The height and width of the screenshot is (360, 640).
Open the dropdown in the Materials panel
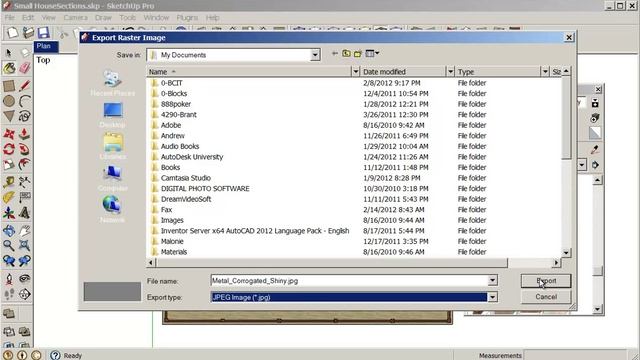click(582, 165)
